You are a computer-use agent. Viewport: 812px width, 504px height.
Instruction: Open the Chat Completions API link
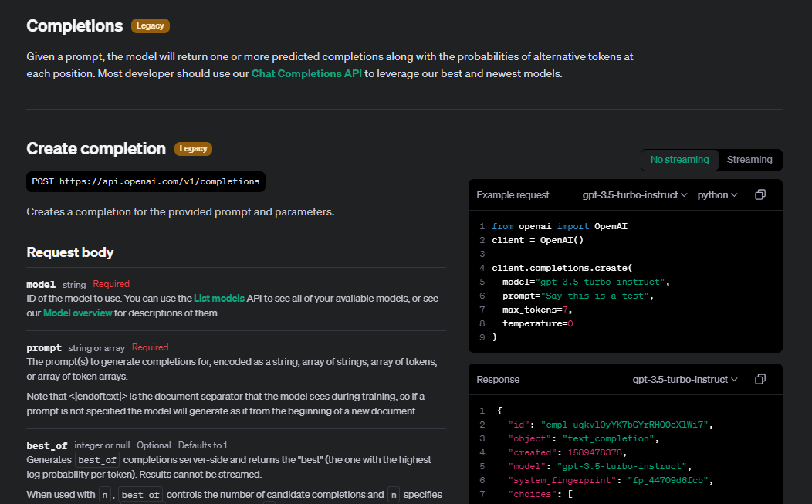[x=306, y=74]
